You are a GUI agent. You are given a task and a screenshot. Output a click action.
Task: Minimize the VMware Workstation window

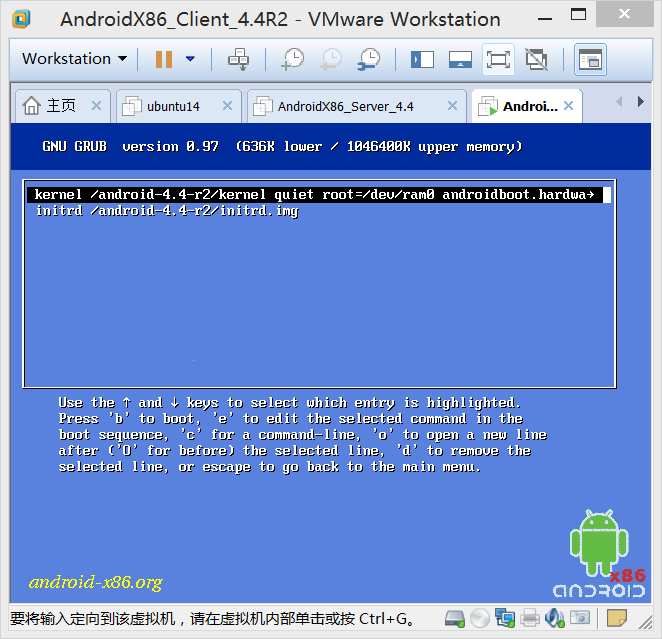coord(545,19)
